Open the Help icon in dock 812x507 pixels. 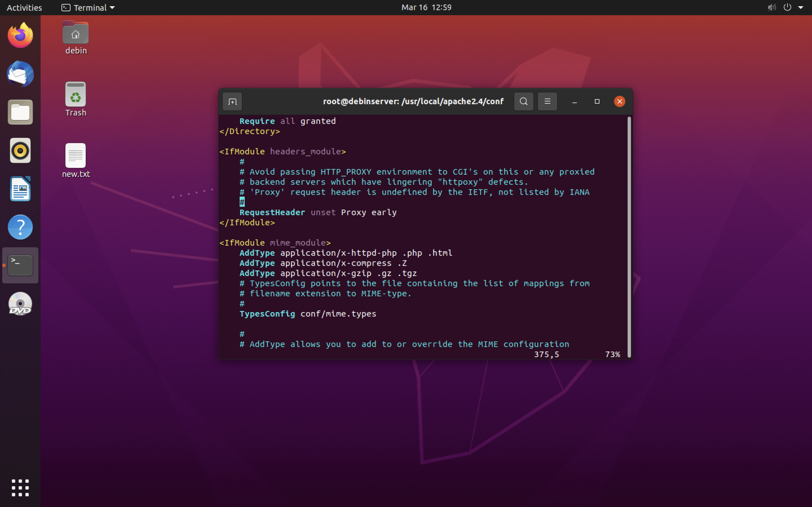point(20,227)
